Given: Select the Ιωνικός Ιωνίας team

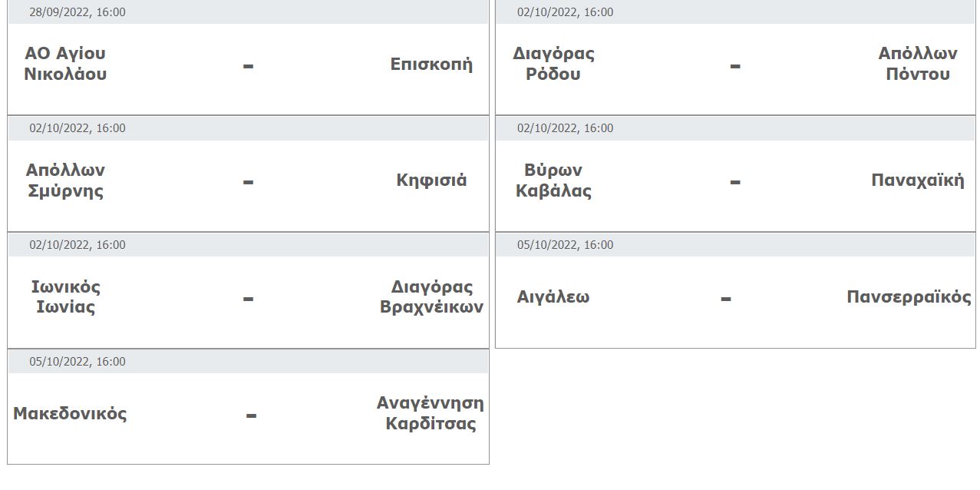Looking at the screenshot, I should [x=65, y=297].
